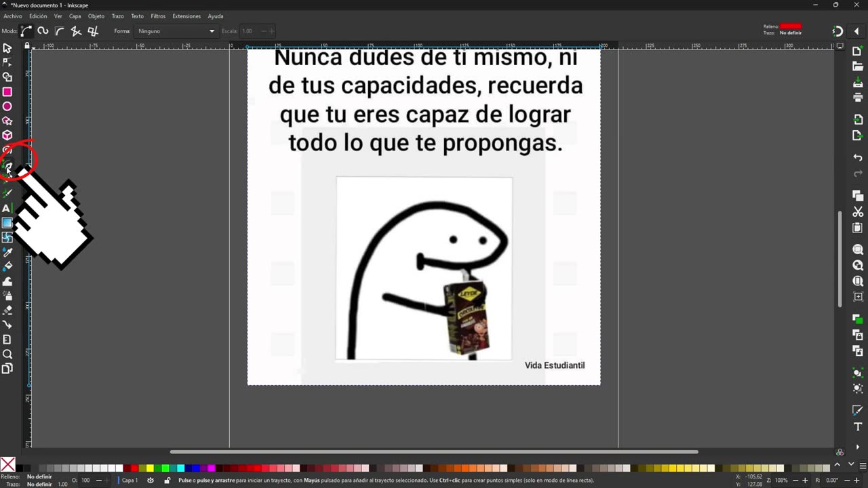Screen dimensions: 868x488
Task: Select the Tweak tool
Action: point(7,281)
